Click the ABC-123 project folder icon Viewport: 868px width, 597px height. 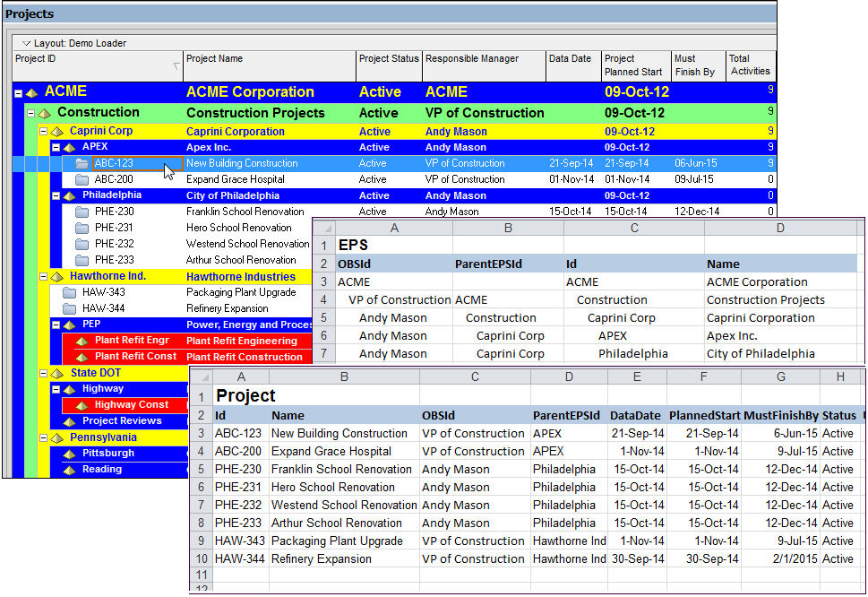pos(82,163)
